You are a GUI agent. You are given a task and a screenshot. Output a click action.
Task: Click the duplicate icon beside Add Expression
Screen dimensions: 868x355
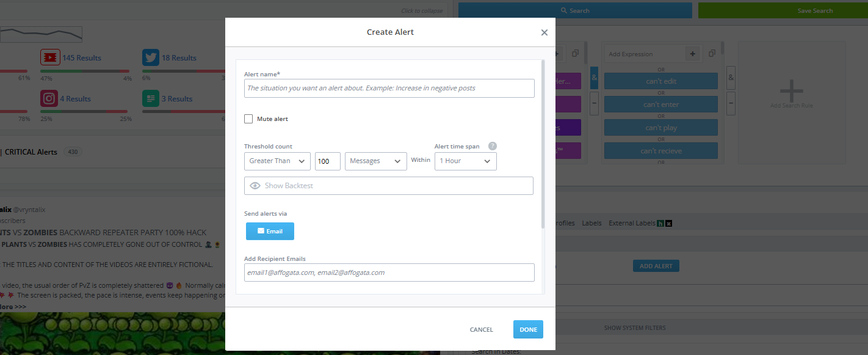click(x=712, y=53)
